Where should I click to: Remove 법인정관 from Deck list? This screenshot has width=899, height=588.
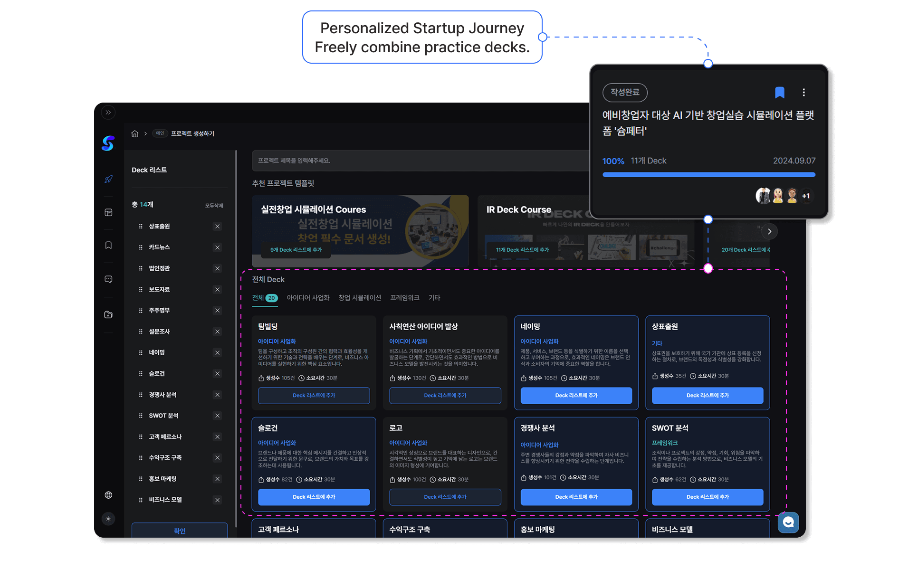(217, 268)
